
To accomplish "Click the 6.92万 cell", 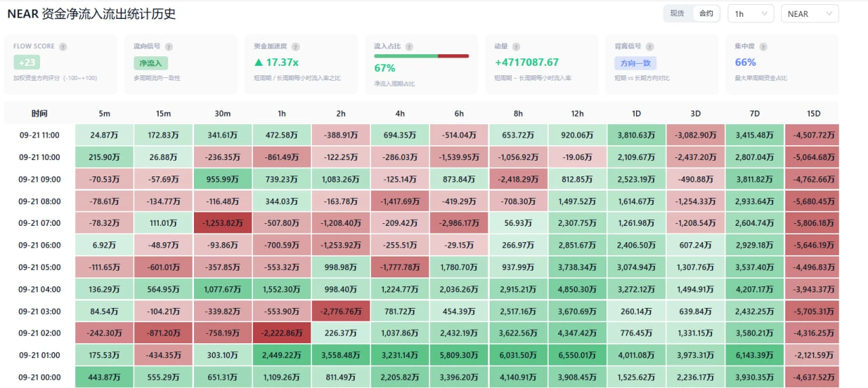I will pos(104,245).
